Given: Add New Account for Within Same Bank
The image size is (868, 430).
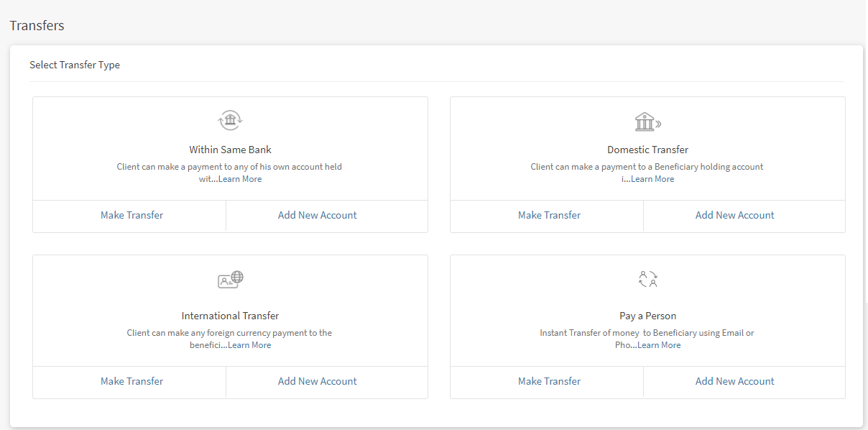Looking at the screenshot, I should tap(317, 215).
